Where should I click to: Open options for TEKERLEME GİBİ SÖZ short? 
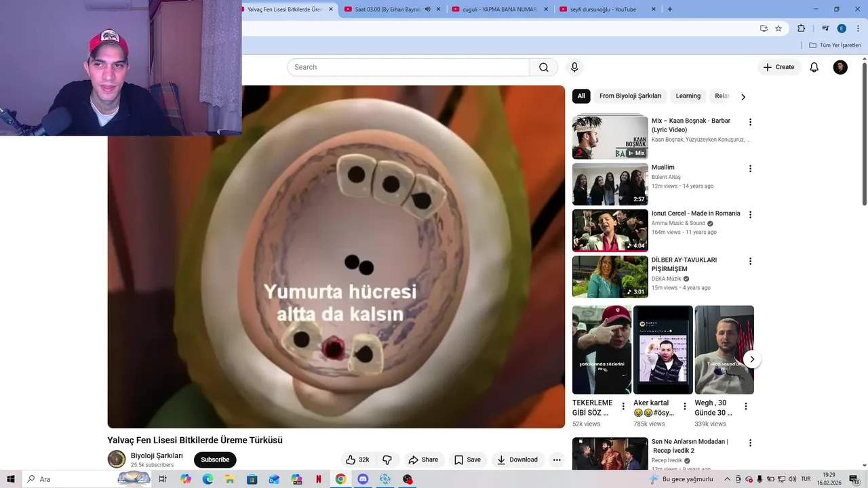coord(623,407)
